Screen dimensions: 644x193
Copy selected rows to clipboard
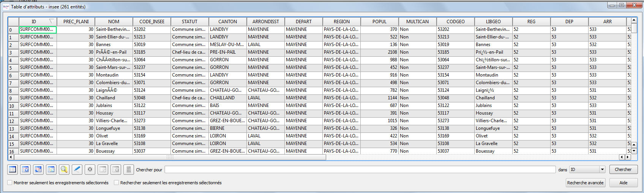pos(51,169)
